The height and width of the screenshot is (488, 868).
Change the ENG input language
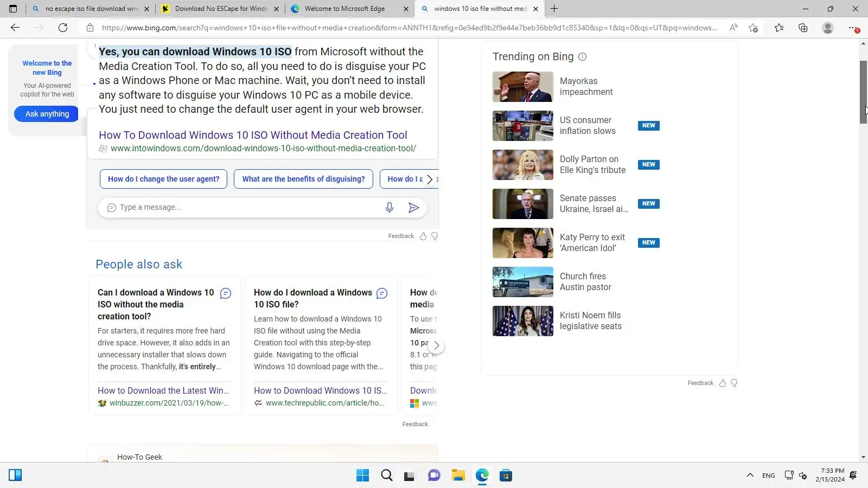[x=768, y=476]
